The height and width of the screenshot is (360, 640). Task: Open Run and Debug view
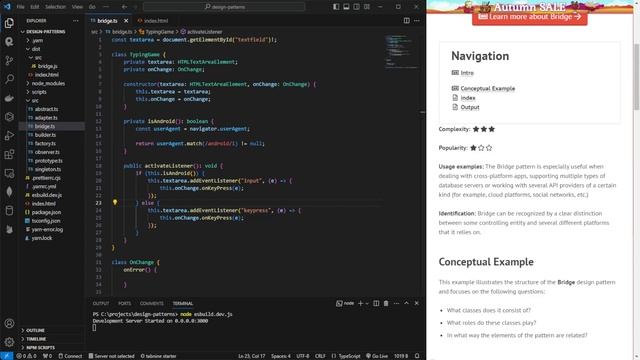coord(9,136)
